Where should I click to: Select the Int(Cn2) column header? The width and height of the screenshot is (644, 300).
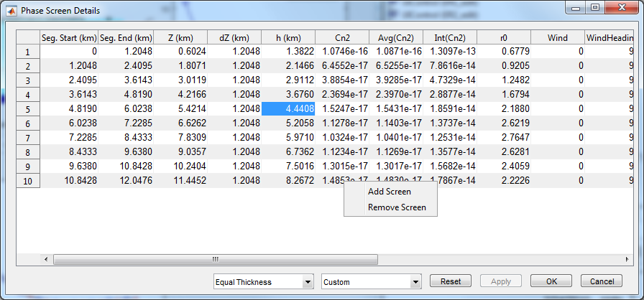click(450, 38)
